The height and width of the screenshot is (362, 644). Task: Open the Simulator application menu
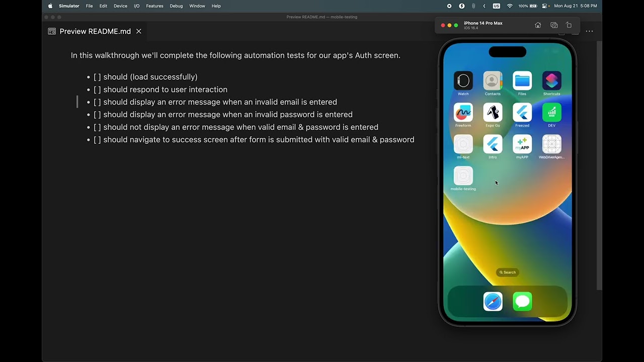(69, 6)
